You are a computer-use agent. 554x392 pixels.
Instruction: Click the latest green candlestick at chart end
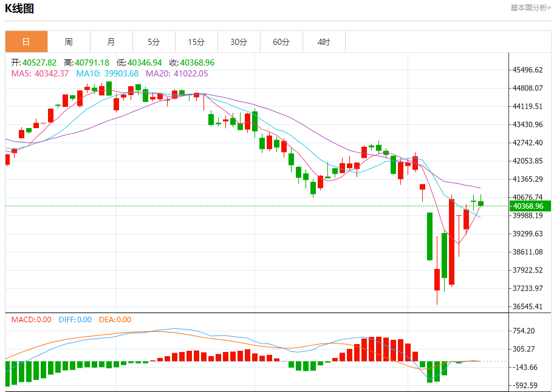pos(480,203)
